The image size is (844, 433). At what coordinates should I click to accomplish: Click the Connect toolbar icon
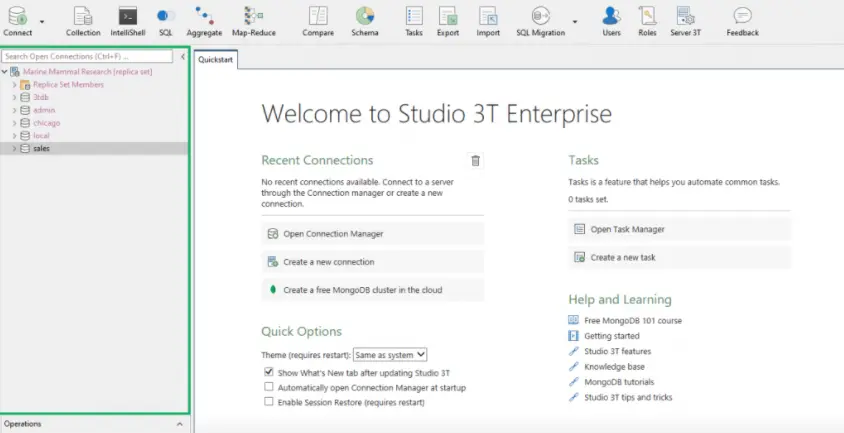tap(17, 21)
